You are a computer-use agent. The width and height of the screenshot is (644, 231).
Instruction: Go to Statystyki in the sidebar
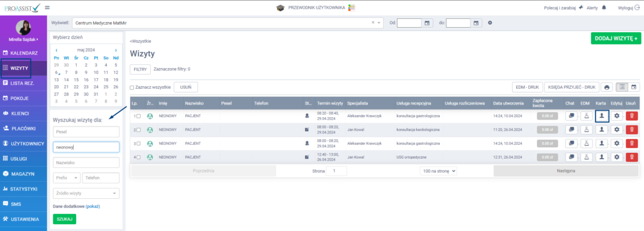24,189
